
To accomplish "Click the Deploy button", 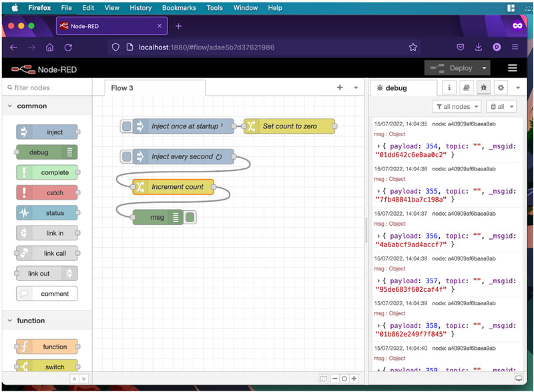I will click(x=453, y=68).
